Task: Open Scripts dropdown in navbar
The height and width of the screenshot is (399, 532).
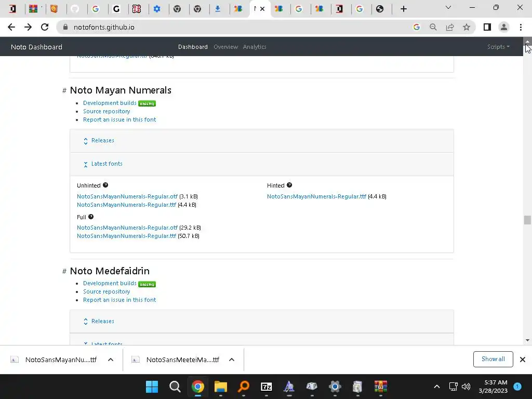Action: 498,47
